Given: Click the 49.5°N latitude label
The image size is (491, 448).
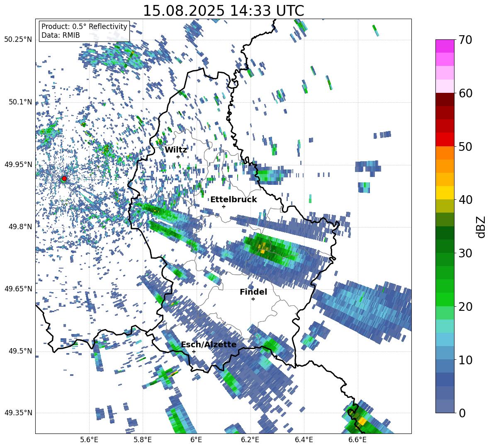Looking at the screenshot, I should [x=20, y=351].
